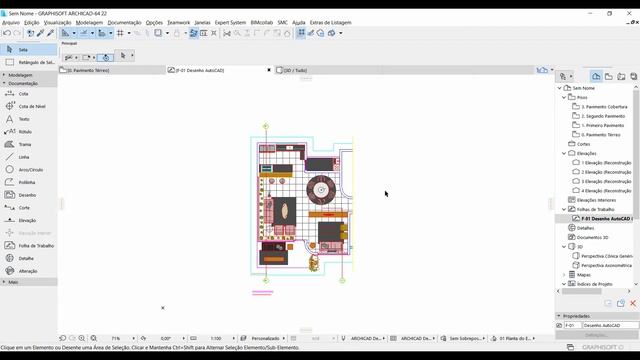Select the Corte section tool
This screenshot has height=360, width=640.
point(29,208)
